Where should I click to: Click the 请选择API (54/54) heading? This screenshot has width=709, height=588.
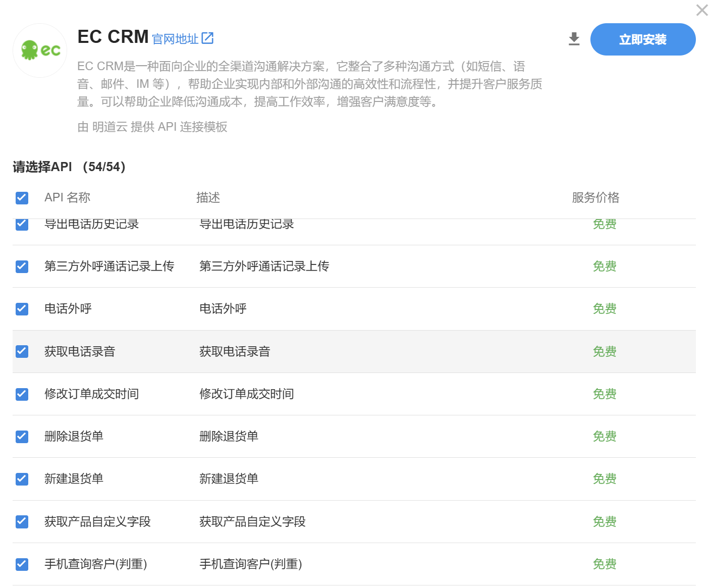click(69, 167)
